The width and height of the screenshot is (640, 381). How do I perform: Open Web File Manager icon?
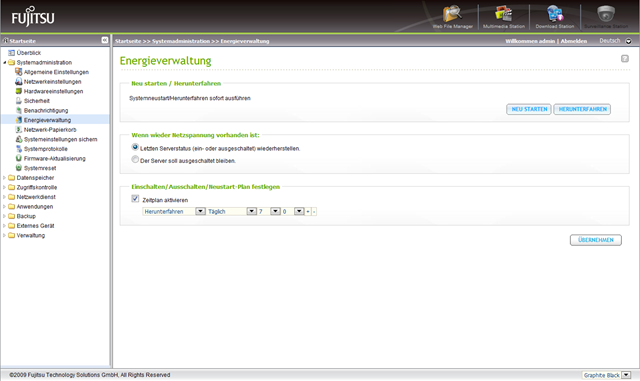coord(452,14)
